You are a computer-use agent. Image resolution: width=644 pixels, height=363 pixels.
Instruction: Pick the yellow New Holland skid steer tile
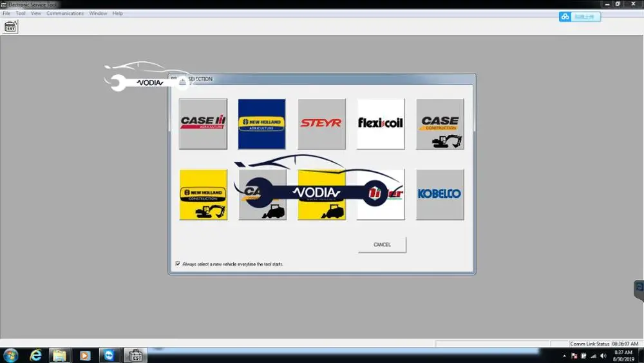coord(321,195)
